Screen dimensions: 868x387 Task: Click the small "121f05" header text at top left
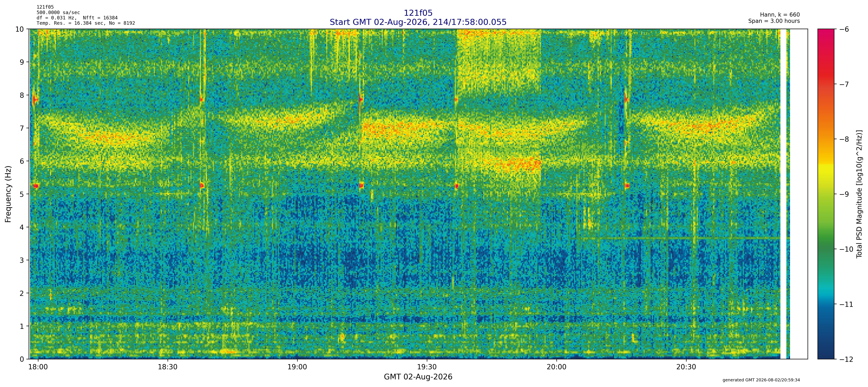(x=45, y=7)
